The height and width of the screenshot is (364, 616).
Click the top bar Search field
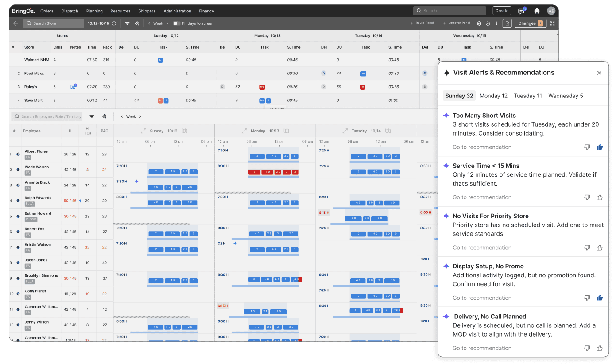tap(449, 11)
